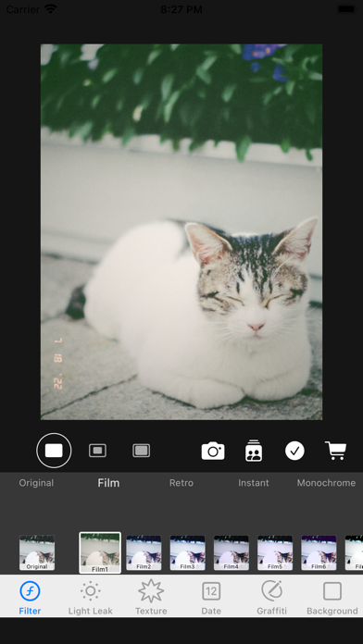
Task: Switch to the Instant filter category
Action: point(254,483)
